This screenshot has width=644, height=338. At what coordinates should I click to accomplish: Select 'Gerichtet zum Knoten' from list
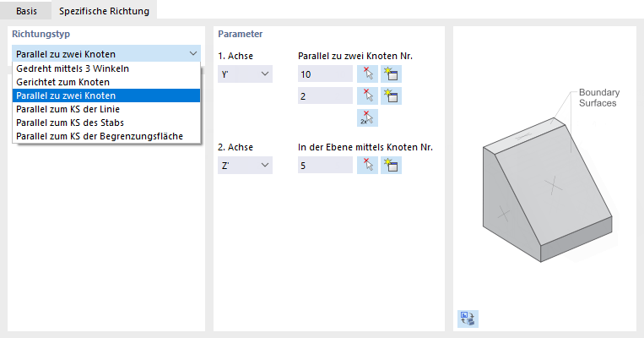click(x=62, y=82)
